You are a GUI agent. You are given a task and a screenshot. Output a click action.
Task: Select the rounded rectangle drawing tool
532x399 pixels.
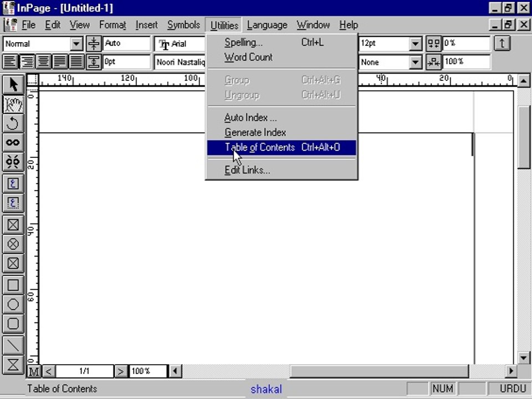pyautogui.click(x=13, y=324)
